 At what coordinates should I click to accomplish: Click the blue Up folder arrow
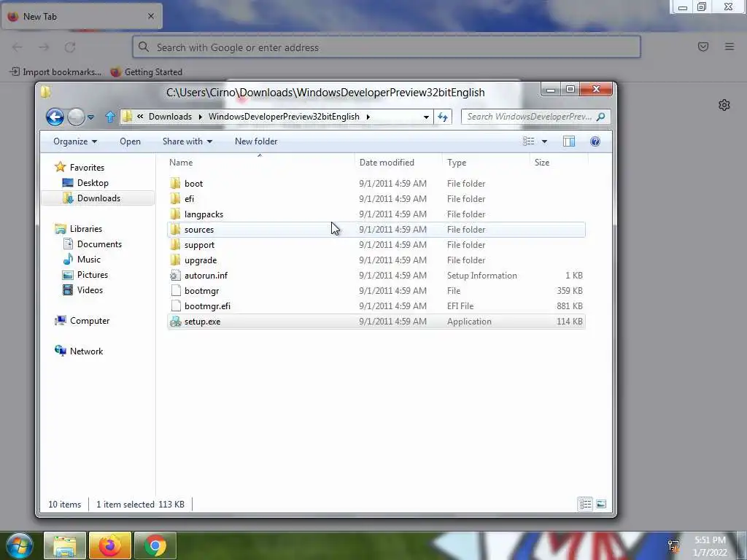(x=110, y=117)
